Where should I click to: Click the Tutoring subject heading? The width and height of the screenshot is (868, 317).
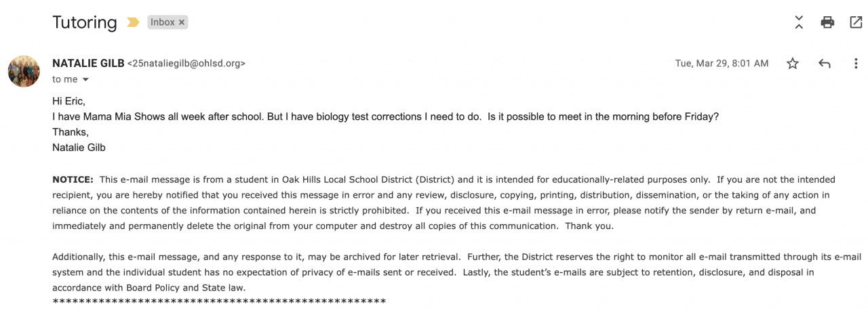click(x=85, y=22)
